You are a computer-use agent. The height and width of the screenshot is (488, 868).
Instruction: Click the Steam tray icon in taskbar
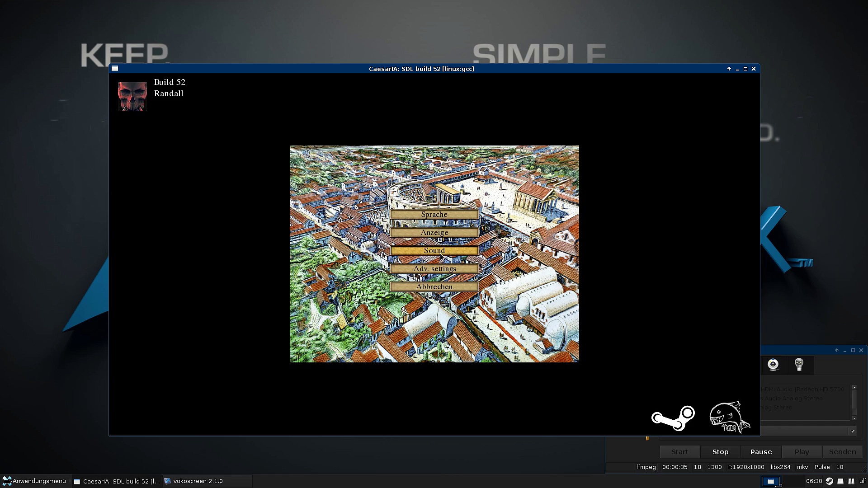coord(829,481)
